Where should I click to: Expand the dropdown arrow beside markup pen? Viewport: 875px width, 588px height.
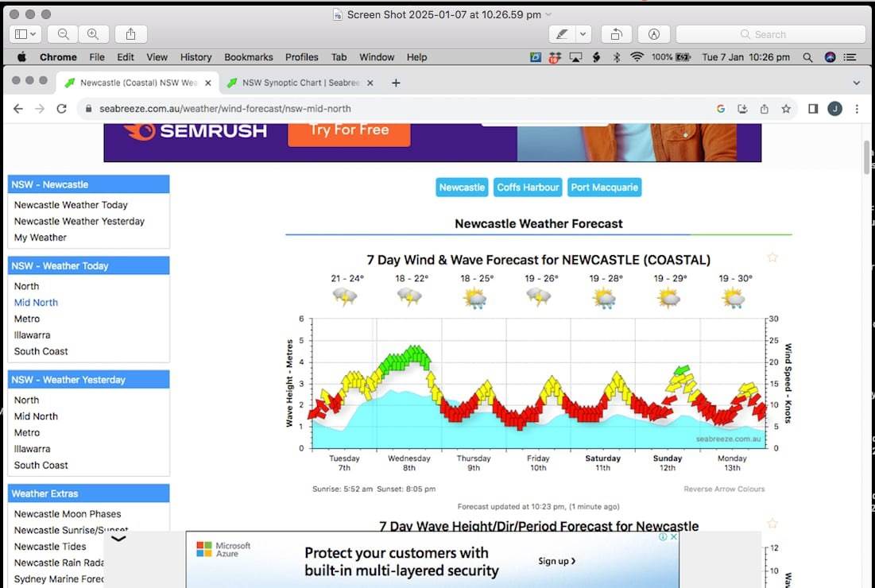coord(583,34)
